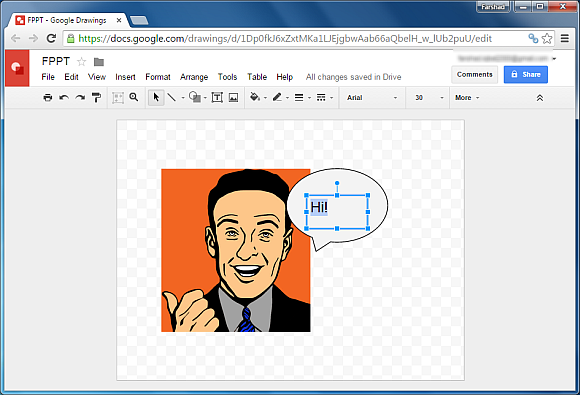
Task: Go back in browser
Action: tap(16, 38)
